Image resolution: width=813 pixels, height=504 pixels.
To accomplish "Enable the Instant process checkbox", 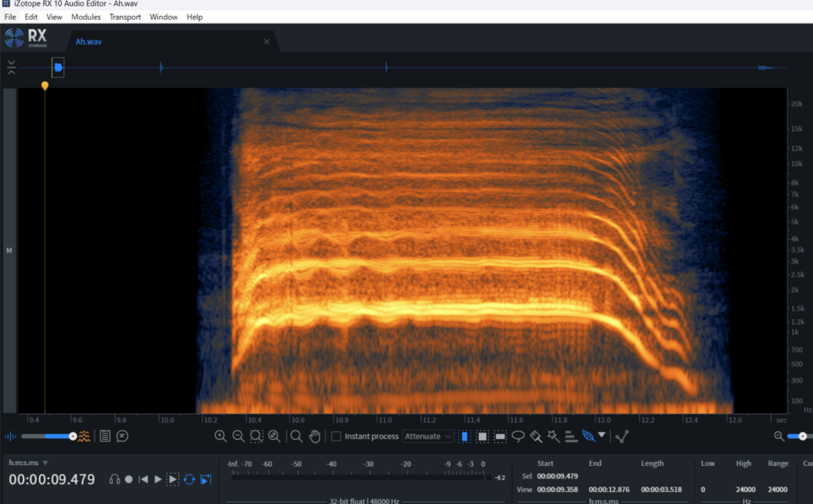I will (336, 437).
